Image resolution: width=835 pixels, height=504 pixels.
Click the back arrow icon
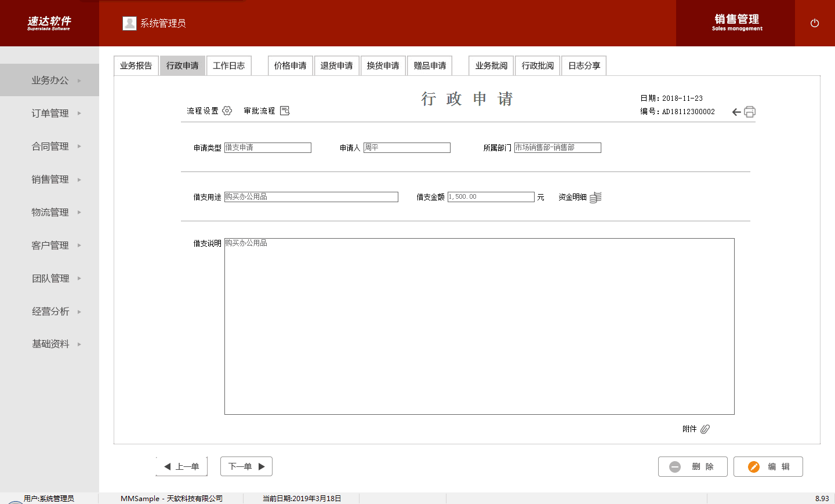point(736,112)
